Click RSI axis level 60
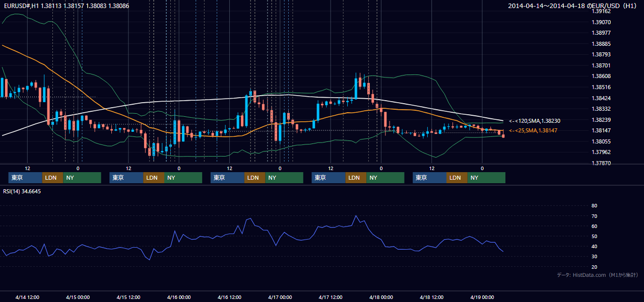This screenshot has height=302, width=644. click(x=594, y=226)
